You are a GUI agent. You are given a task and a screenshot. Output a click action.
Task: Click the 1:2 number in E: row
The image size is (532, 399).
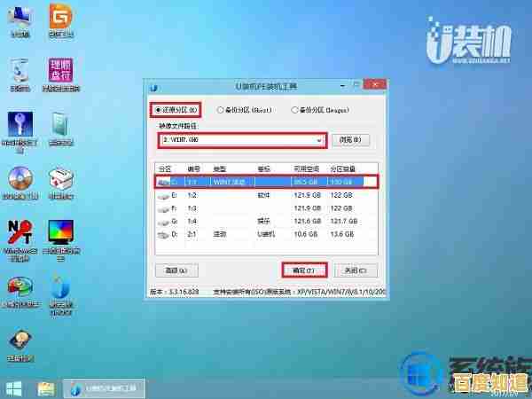click(192, 195)
